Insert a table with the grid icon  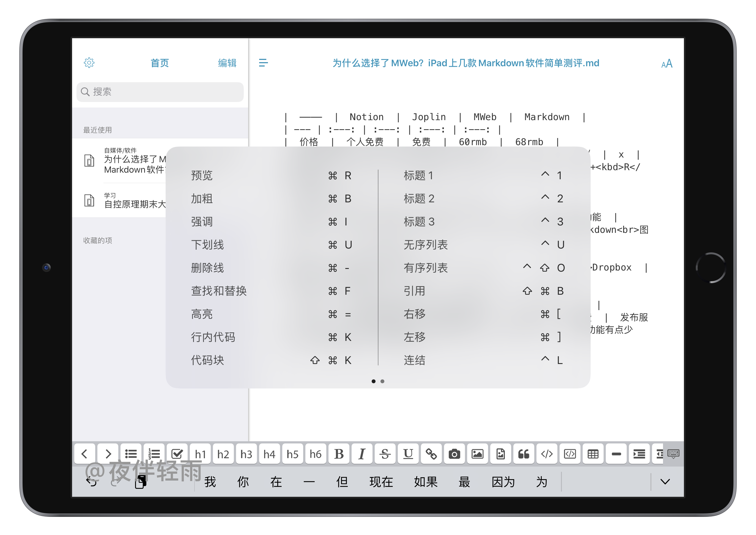(593, 454)
